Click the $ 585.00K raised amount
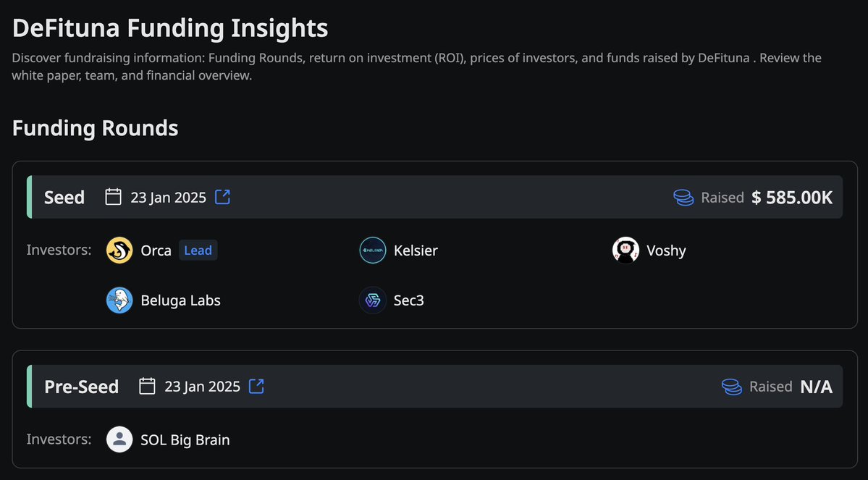 click(x=792, y=198)
